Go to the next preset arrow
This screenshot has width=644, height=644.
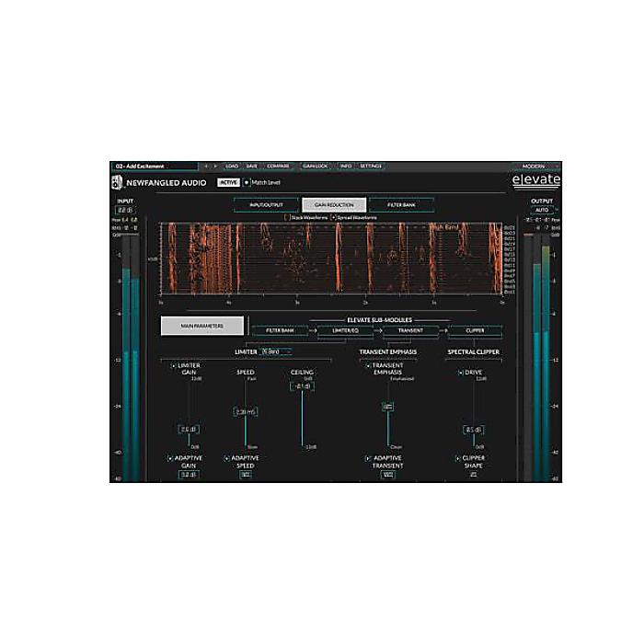point(215,167)
